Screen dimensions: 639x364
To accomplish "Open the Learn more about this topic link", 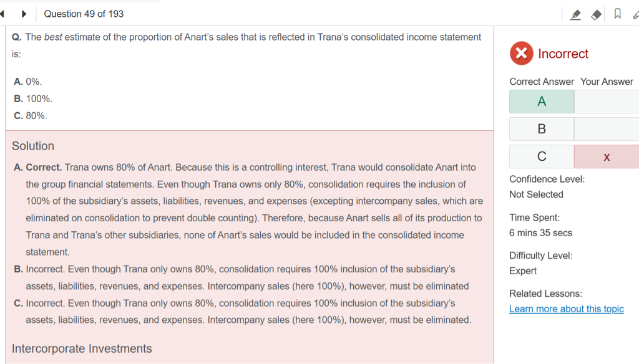I will [566, 309].
